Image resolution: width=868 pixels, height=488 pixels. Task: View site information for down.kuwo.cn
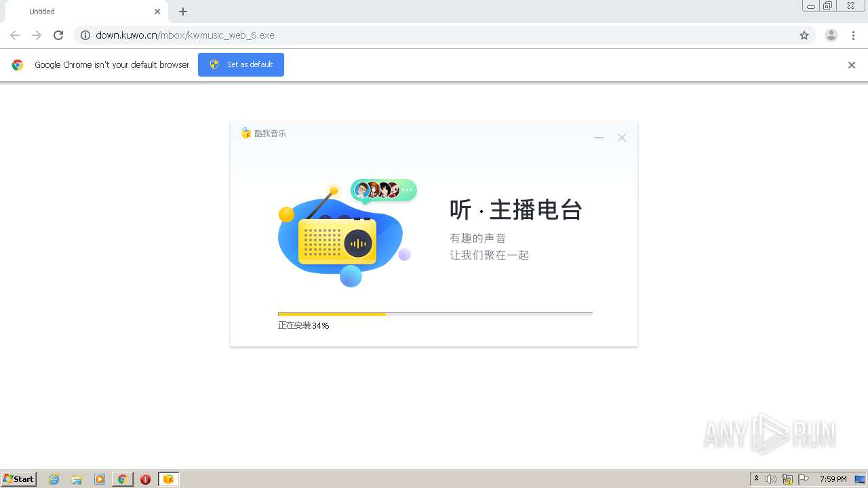pyautogui.click(x=85, y=35)
